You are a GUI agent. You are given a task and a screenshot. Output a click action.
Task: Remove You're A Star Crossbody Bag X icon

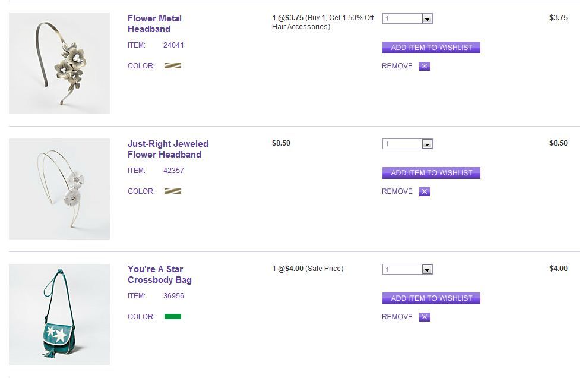[x=424, y=317]
